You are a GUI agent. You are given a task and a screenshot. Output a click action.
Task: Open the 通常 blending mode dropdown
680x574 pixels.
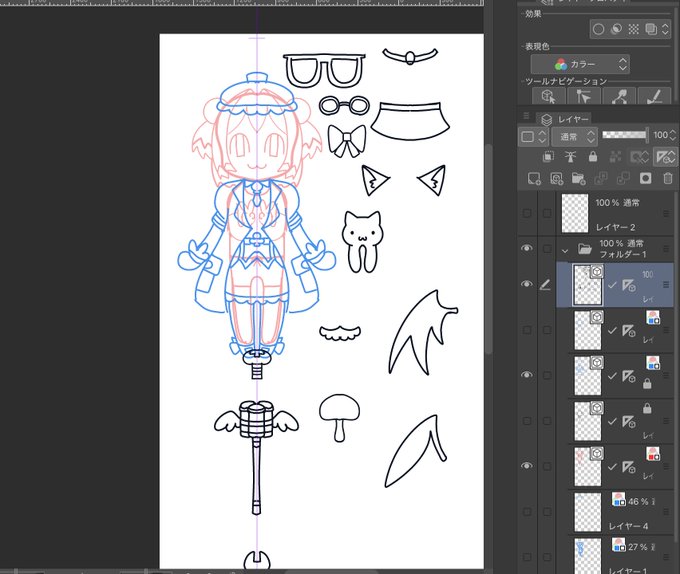pos(574,137)
